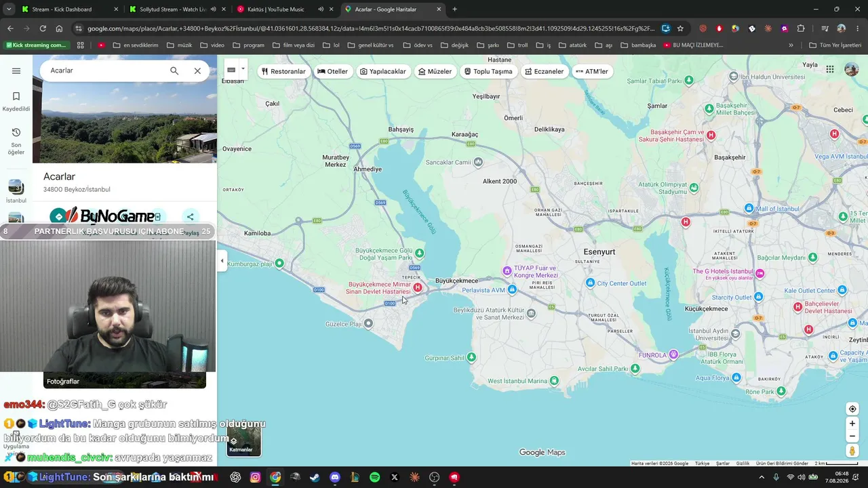Open the müzik bookmark folder

point(179,45)
